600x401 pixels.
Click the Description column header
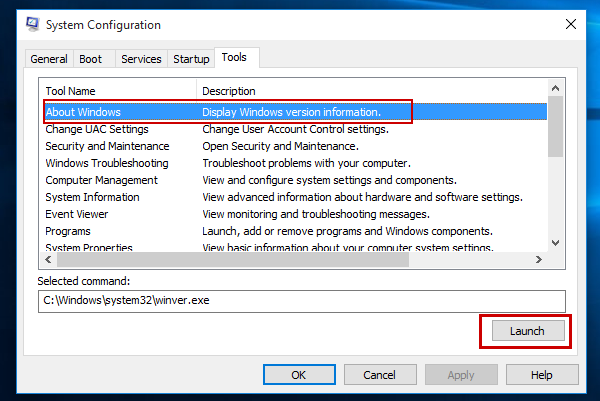pos(372,91)
